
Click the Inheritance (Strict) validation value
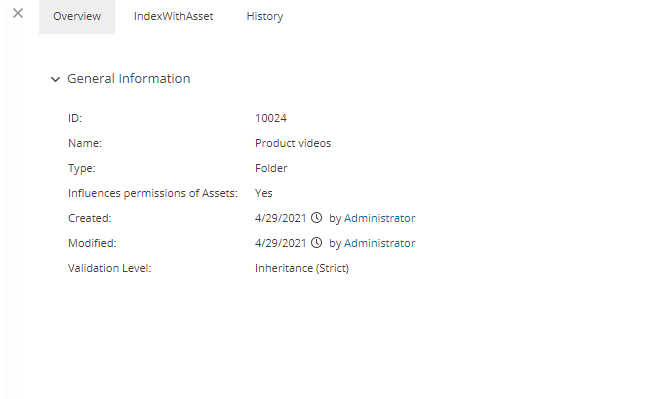click(x=302, y=268)
